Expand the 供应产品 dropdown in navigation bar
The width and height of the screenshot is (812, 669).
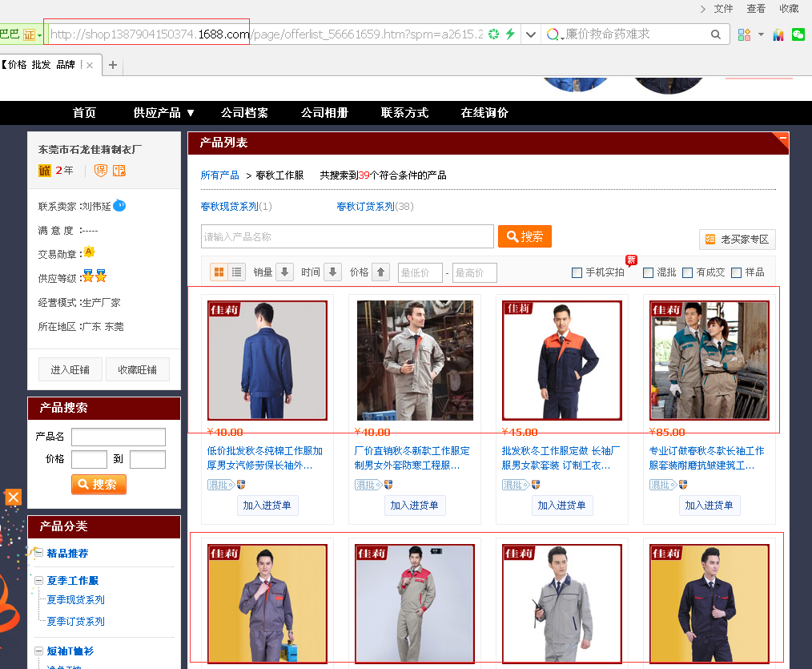pyautogui.click(x=191, y=113)
